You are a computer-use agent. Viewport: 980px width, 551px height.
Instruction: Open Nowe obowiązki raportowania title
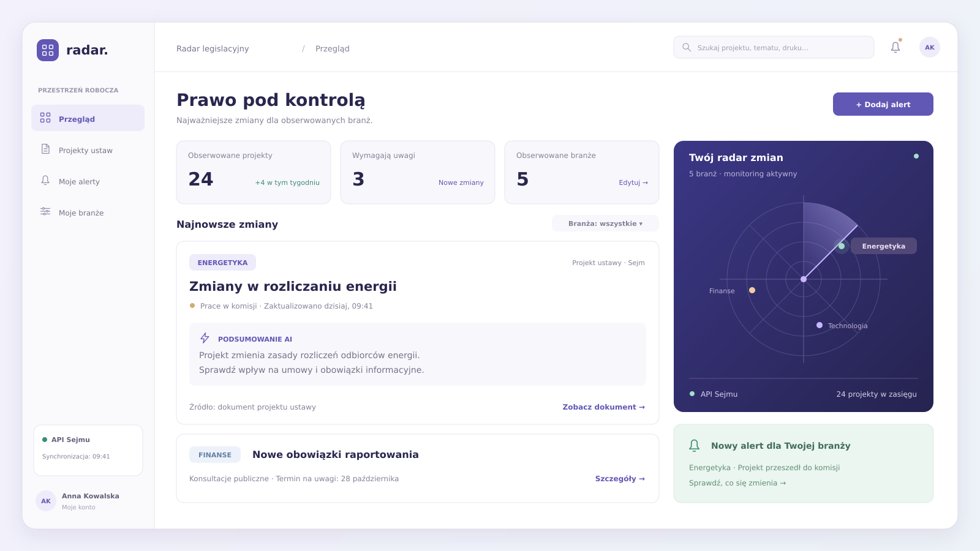tap(336, 454)
